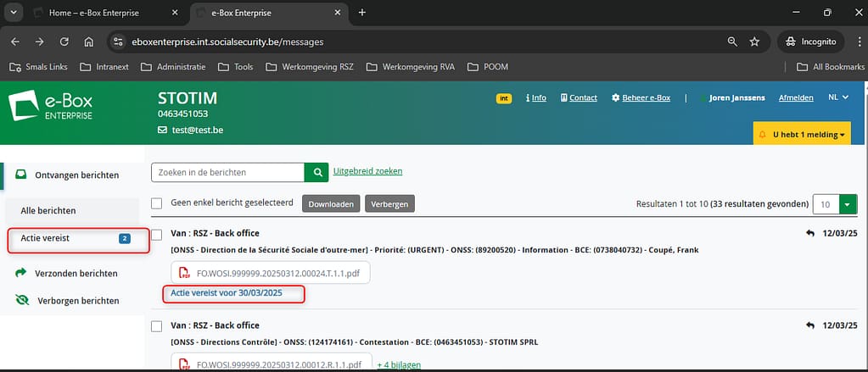
Task: Click reply arrow on STOTIM SPRL message
Action: tap(810, 325)
